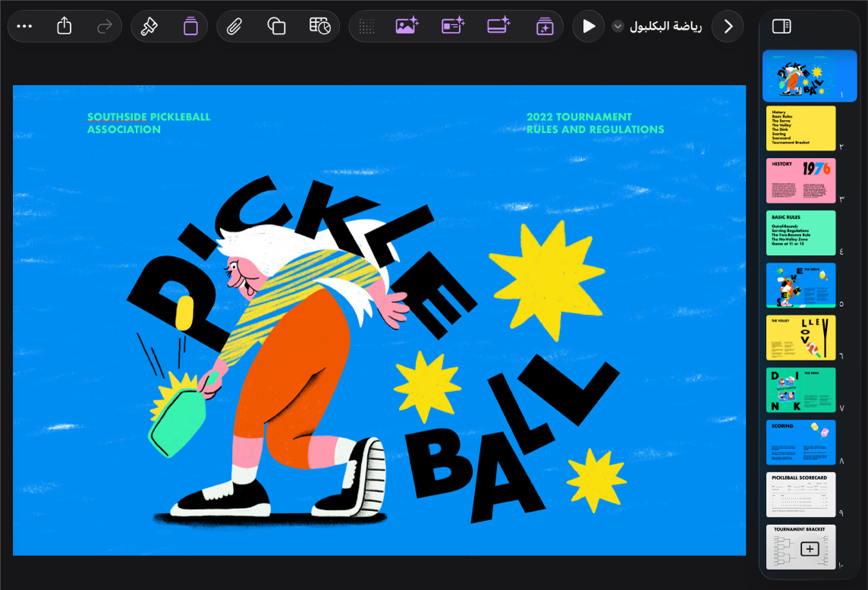The height and width of the screenshot is (590, 868).
Task: Select the 2022 Tournament Rules and Regulations text
Action: tap(595, 123)
